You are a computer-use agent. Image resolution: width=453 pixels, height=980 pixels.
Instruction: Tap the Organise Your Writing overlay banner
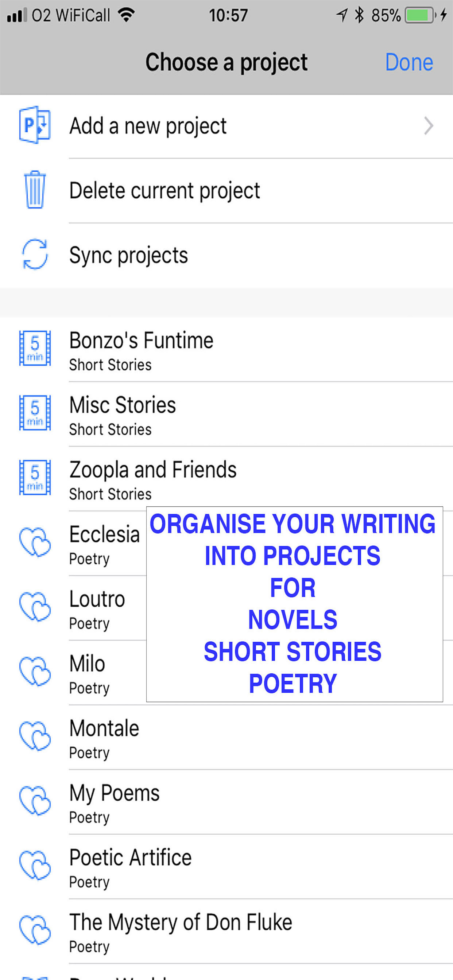click(x=294, y=604)
